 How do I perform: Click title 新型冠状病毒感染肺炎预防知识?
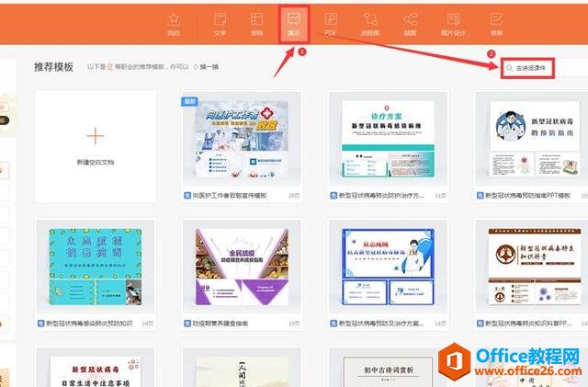coord(89,324)
